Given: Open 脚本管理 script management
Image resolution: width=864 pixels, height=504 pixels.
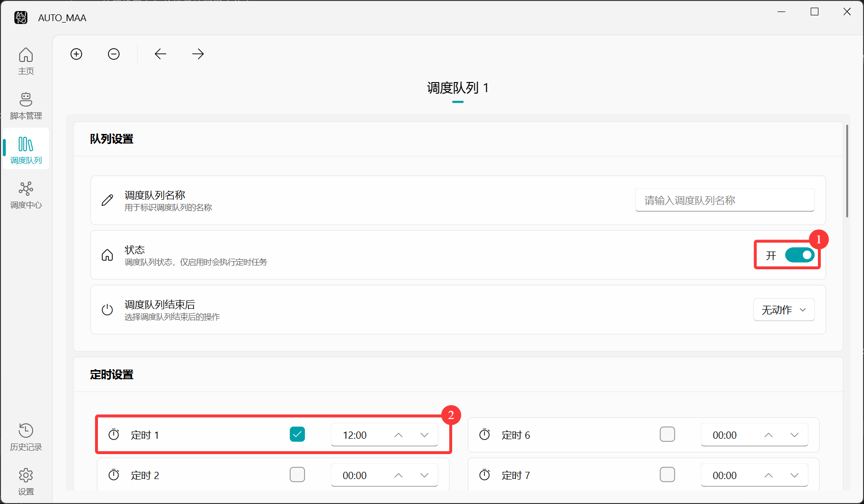Looking at the screenshot, I should pyautogui.click(x=26, y=106).
